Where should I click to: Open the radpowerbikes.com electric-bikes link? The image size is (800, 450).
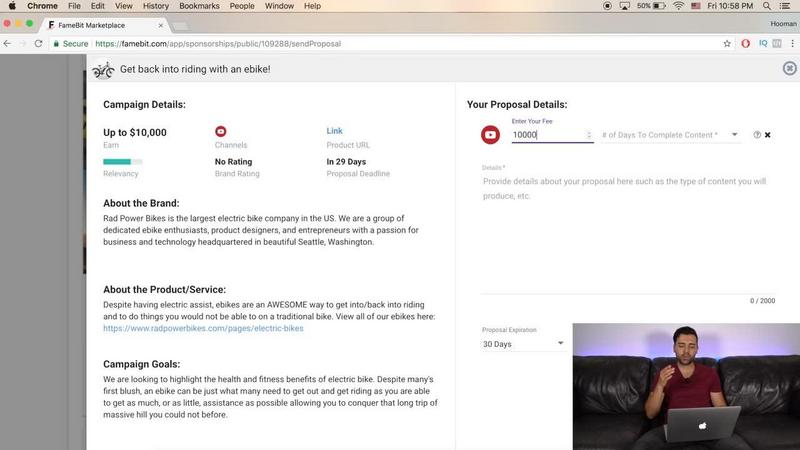tap(203, 328)
